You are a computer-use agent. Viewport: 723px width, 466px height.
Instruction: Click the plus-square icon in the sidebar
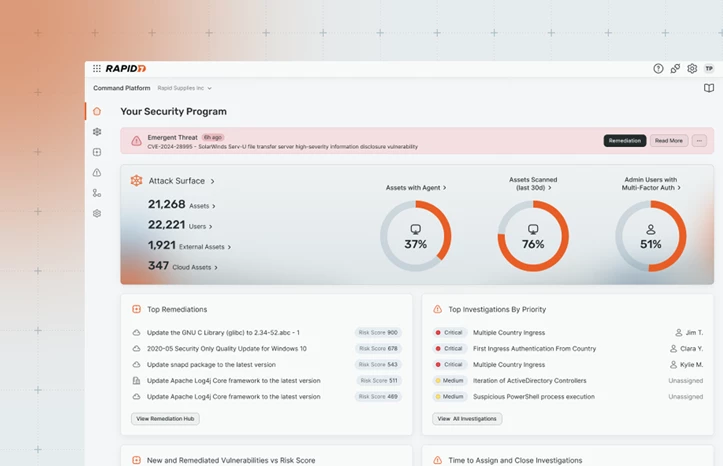(x=97, y=152)
